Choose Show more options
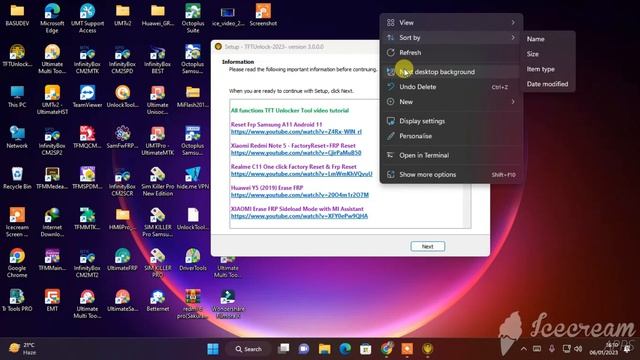This screenshot has height=360, width=640. pos(451,174)
